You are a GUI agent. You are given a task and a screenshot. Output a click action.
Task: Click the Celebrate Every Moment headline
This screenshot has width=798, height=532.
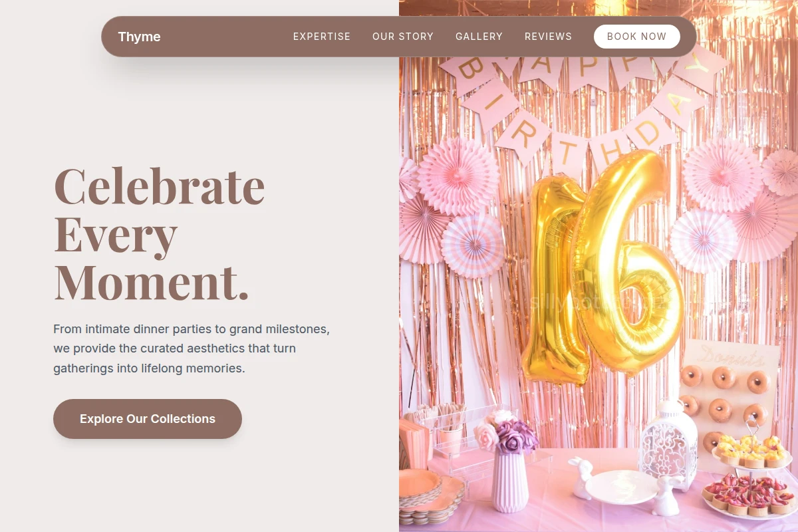(160, 233)
